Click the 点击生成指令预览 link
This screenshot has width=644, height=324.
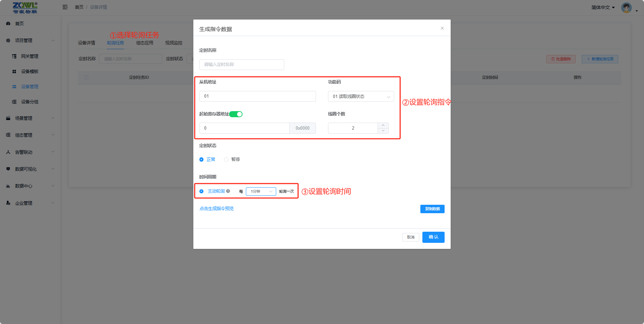[x=217, y=208]
